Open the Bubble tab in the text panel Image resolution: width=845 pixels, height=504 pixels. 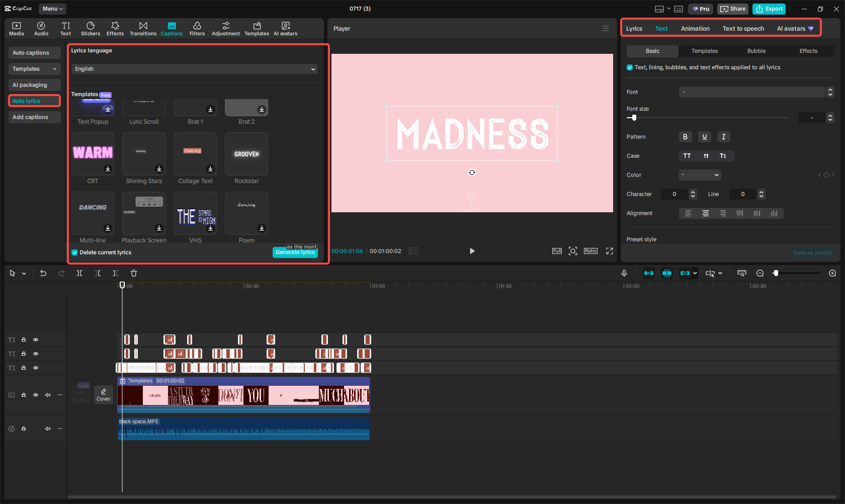tap(756, 51)
